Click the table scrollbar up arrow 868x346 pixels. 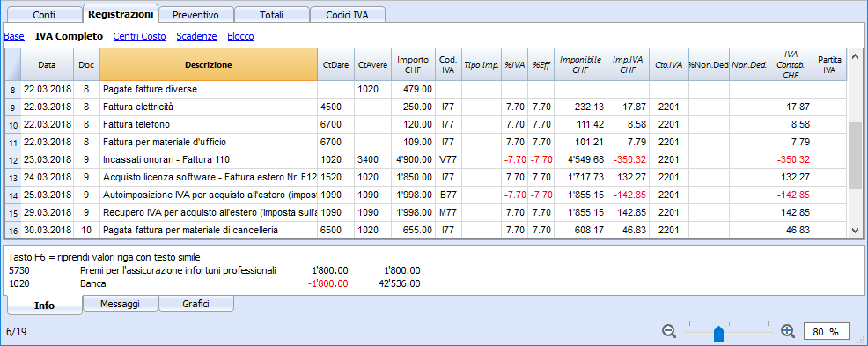pyautogui.click(x=855, y=56)
